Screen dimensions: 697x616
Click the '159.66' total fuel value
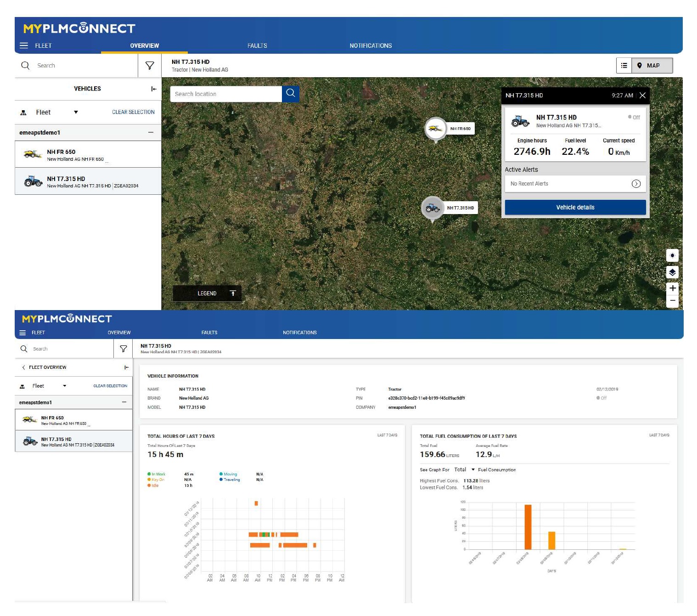433,454
